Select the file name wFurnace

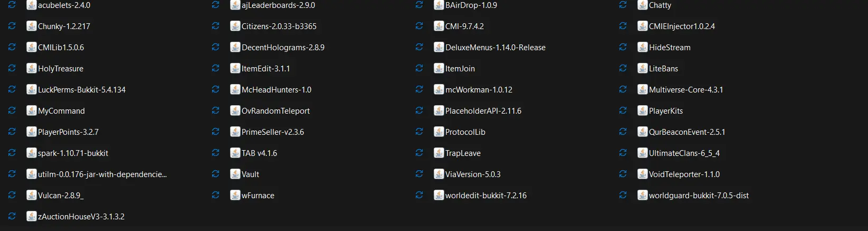click(258, 196)
